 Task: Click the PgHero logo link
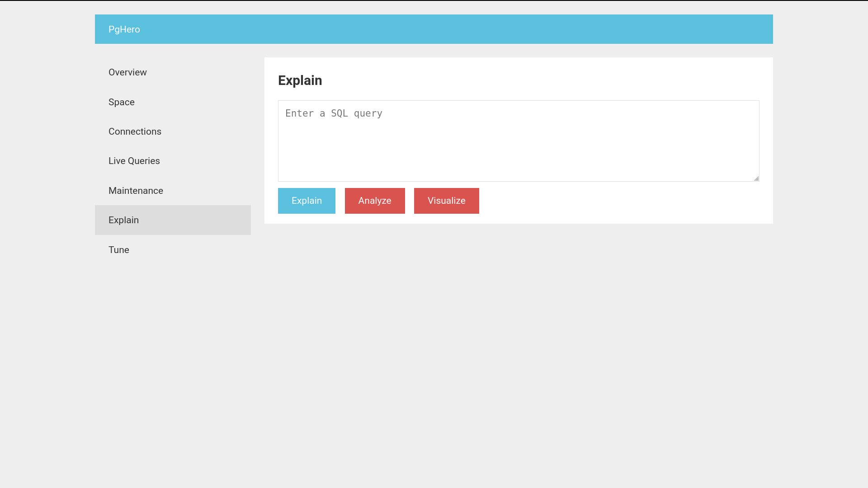tap(124, 29)
